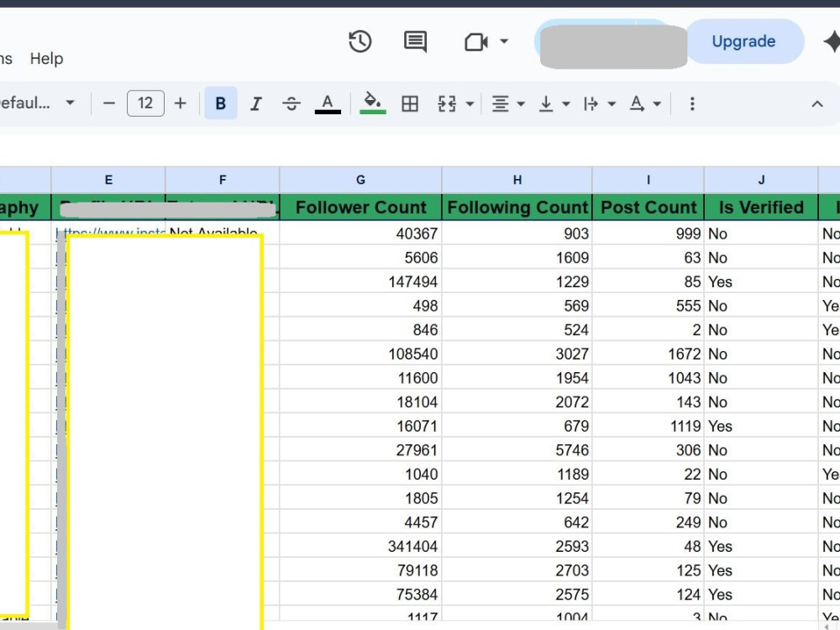Select column G header

point(360,180)
